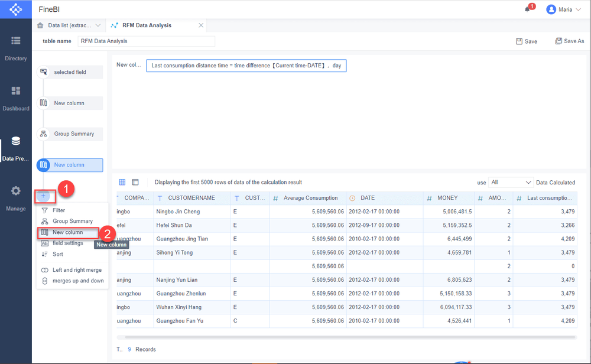This screenshot has width=591, height=364.
Task: Choose Filter from the add menu
Action: coord(59,210)
